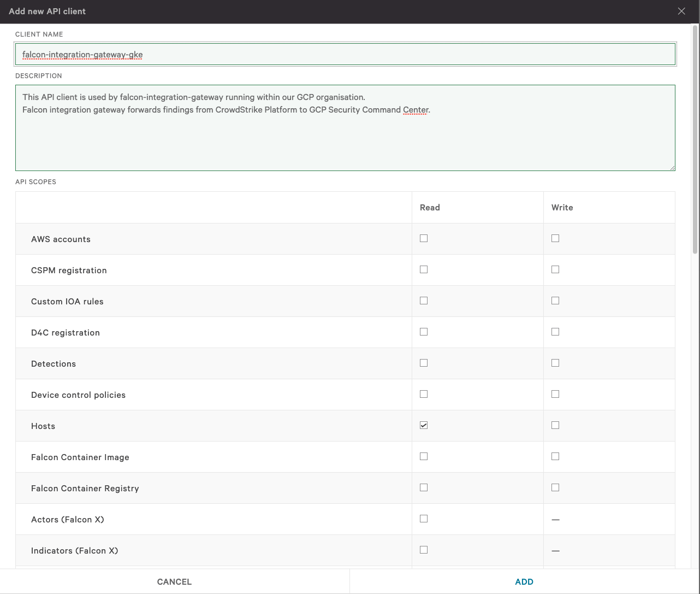
Task: Click the Falcon Container Image label
Action: coord(80,457)
